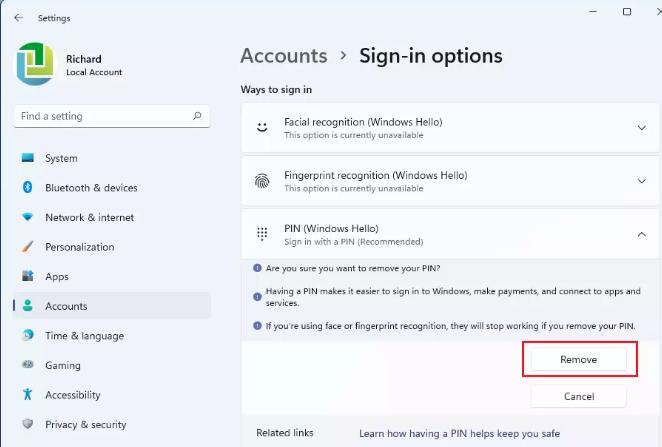Click the search magnifier icon
Viewport: 662px width, 447px height.
(197, 116)
